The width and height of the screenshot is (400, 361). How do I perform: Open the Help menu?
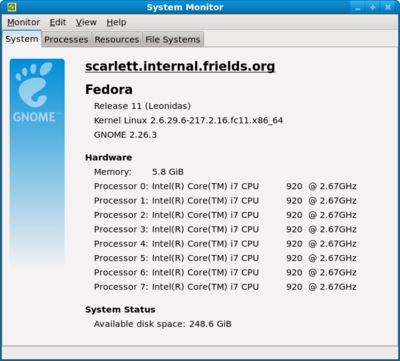116,22
